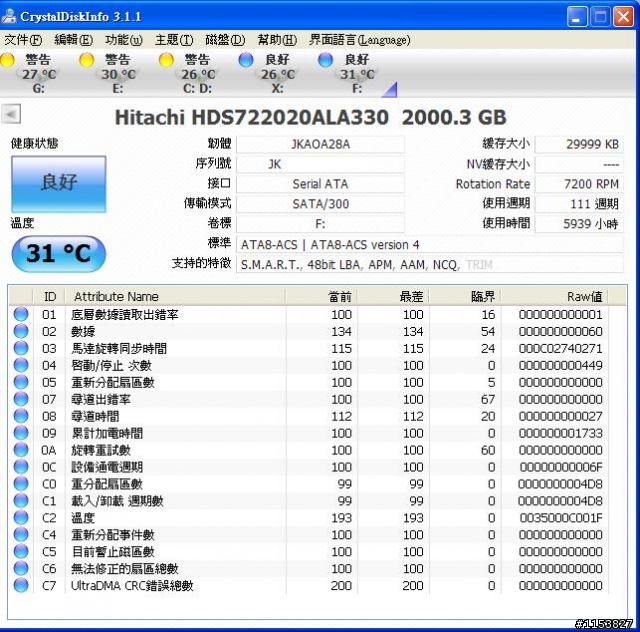Click status orb of attribute C2 row

coord(21,518)
